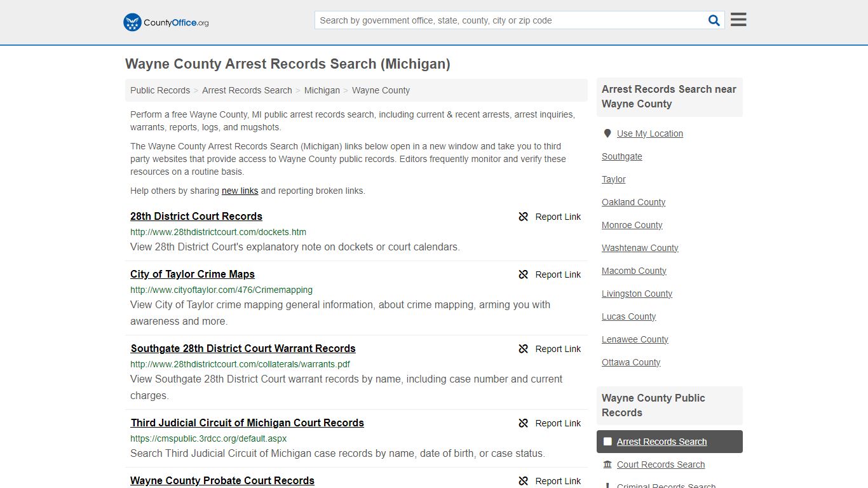868x488 pixels.
Task: Select Ottawa County
Action: (x=631, y=362)
